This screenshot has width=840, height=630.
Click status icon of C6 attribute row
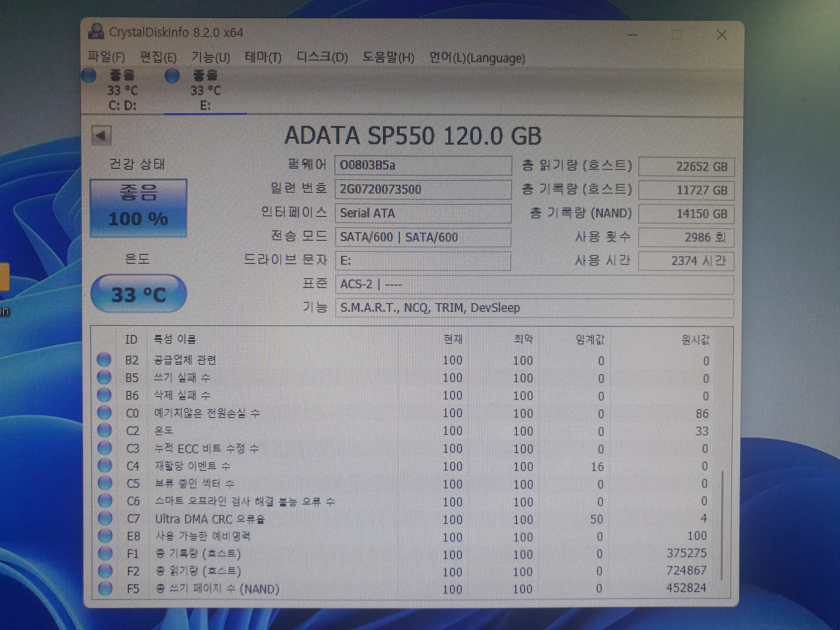point(105,501)
